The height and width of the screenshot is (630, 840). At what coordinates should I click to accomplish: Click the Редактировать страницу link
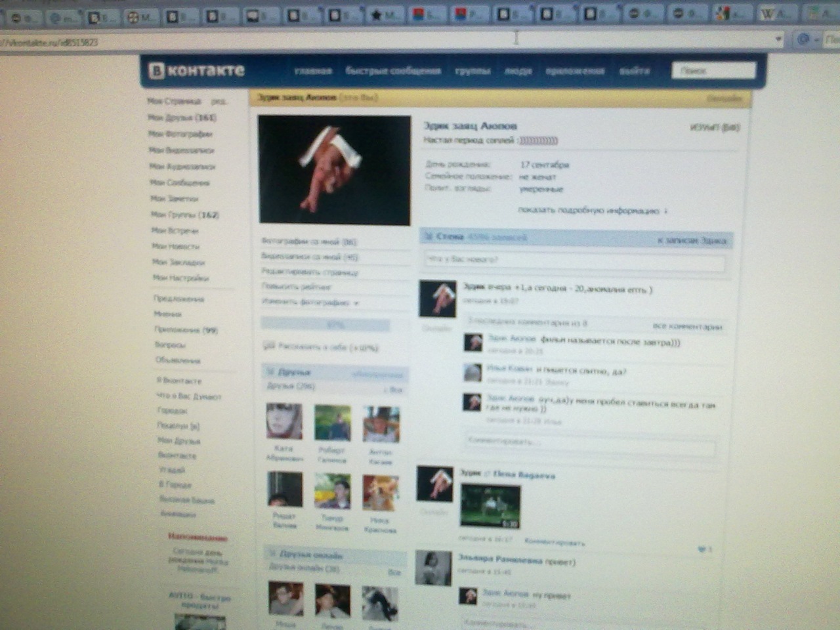pyautogui.click(x=310, y=272)
